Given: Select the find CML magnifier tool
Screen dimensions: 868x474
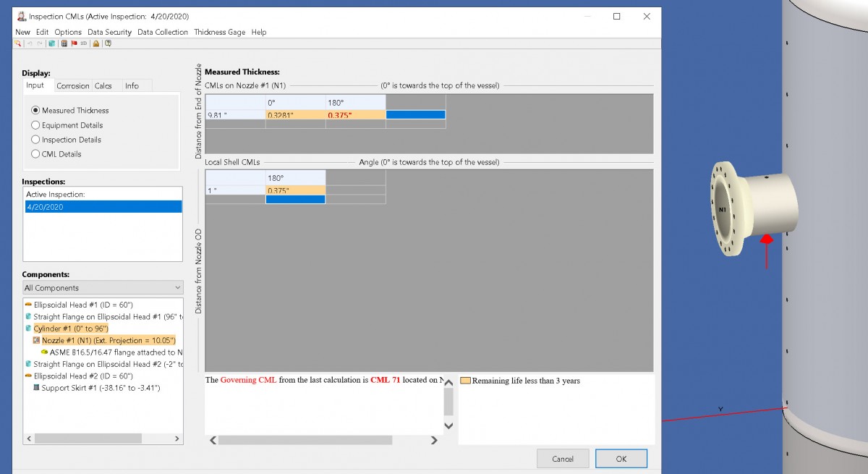Looking at the screenshot, I should pos(17,43).
